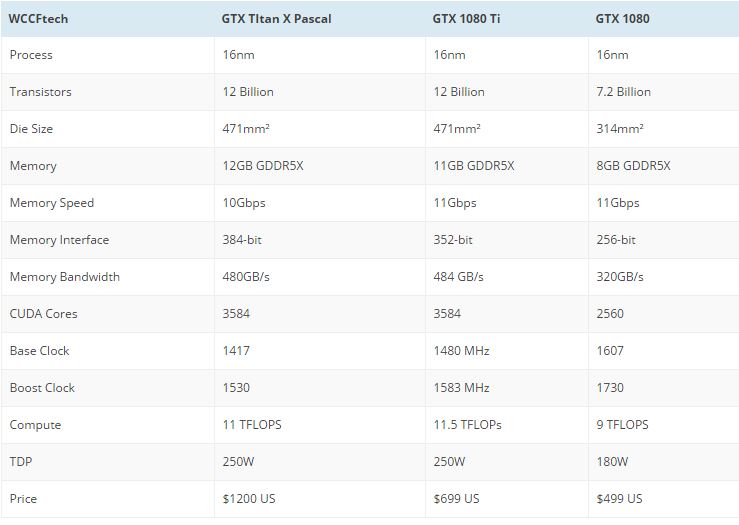
Task: Select the 11.5 TFLOPs compute cell
Action: pyautogui.click(x=468, y=425)
